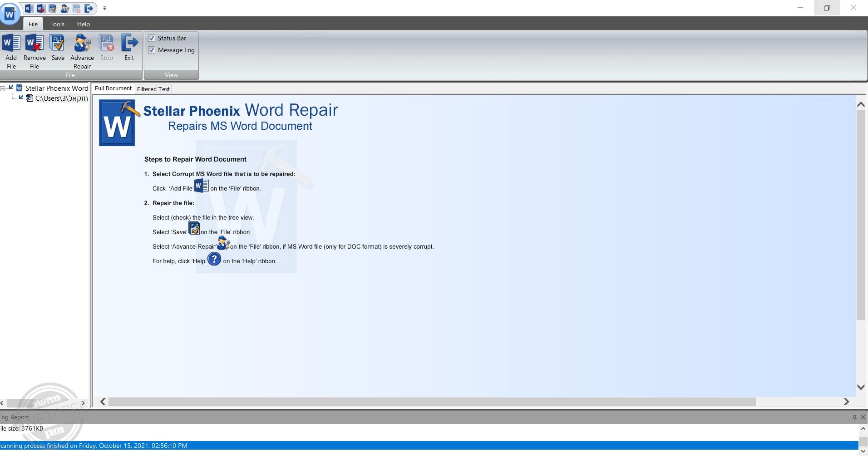
Task: Click the Stop ribbon button
Action: 107,48
